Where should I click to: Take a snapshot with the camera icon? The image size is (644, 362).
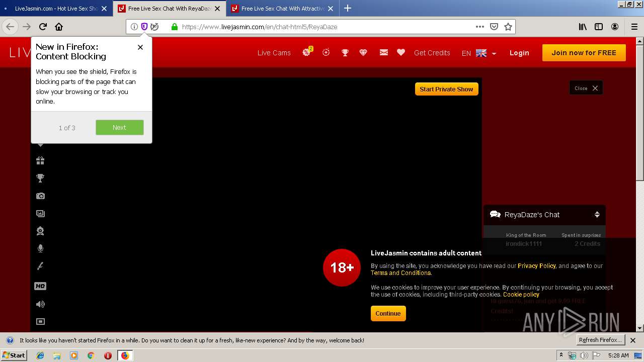(x=40, y=196)
